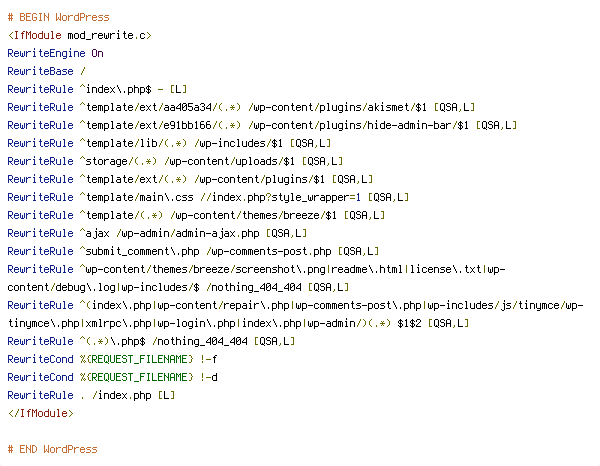Click the 'RewriteBase /' directive

tap(46, 72)
